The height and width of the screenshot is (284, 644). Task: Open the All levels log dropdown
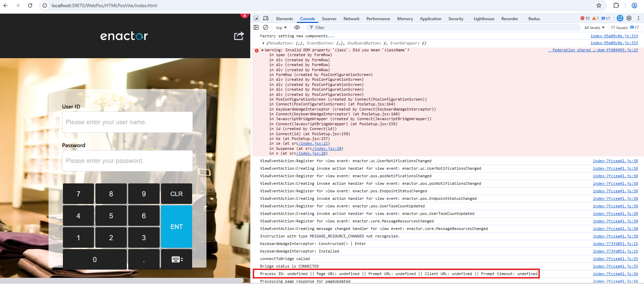pyautogui.click(x=594, y=28)
